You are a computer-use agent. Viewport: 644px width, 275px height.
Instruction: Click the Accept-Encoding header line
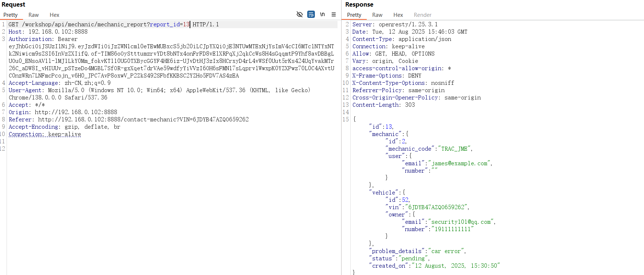click(64, 127)
